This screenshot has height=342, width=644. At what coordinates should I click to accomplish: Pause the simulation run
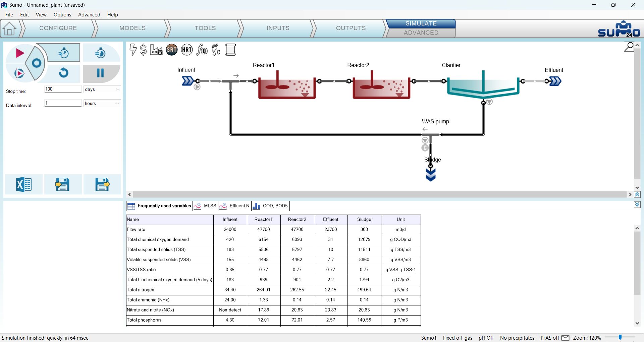(100, 73)
